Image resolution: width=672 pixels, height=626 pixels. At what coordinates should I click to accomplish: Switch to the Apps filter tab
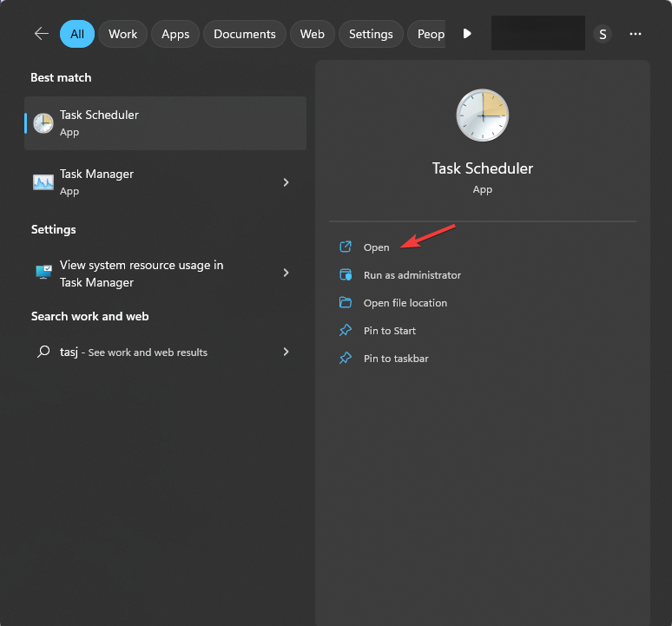(x=175, y=34)
